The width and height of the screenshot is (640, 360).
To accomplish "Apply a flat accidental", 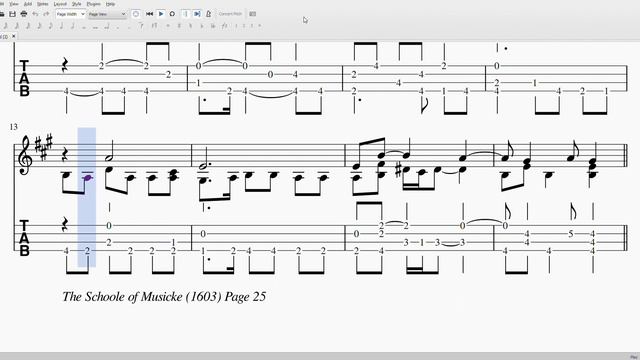I will click(202, 26).
